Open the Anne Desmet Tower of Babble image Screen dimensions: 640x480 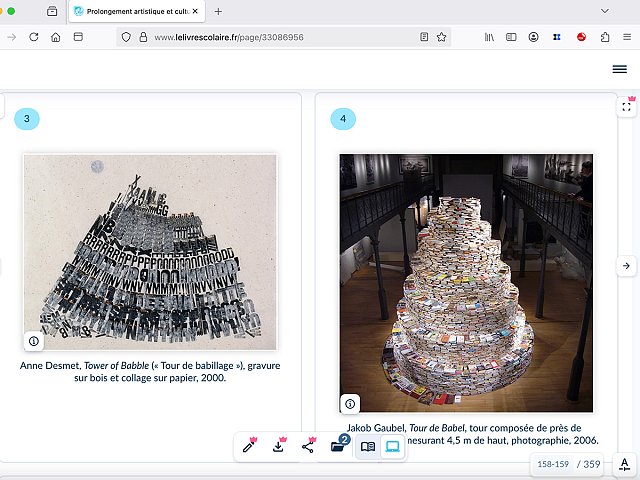click(x=150, y=252)
